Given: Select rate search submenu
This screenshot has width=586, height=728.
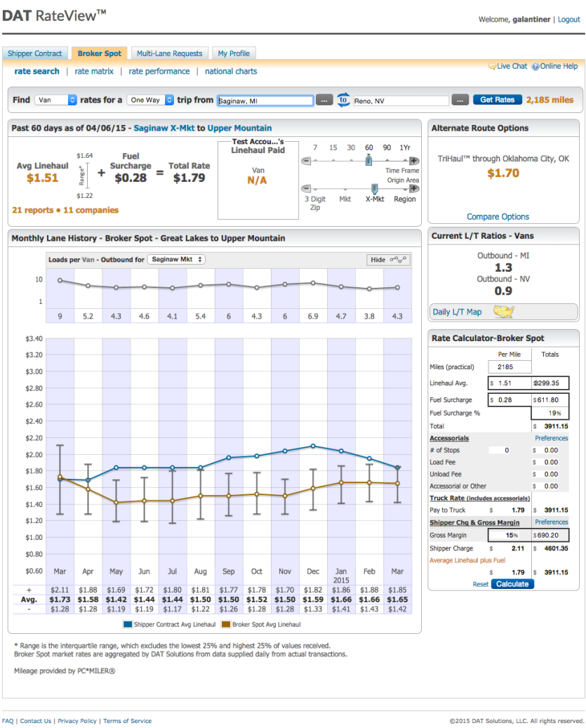Looking at the screenshot, I should [x=36, y=71].
